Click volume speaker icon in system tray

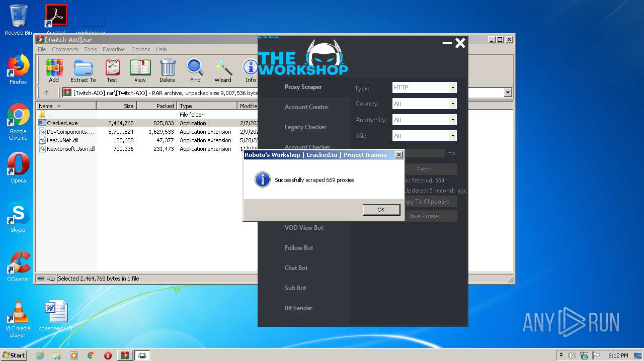click(572, 355)
